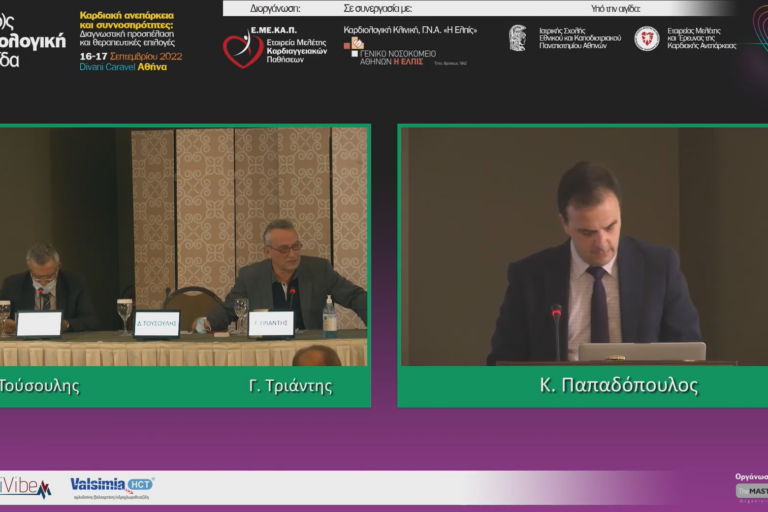Screen dimensions: 768x512
Task: Click the panel table video feed
Action: pos(184,245)
